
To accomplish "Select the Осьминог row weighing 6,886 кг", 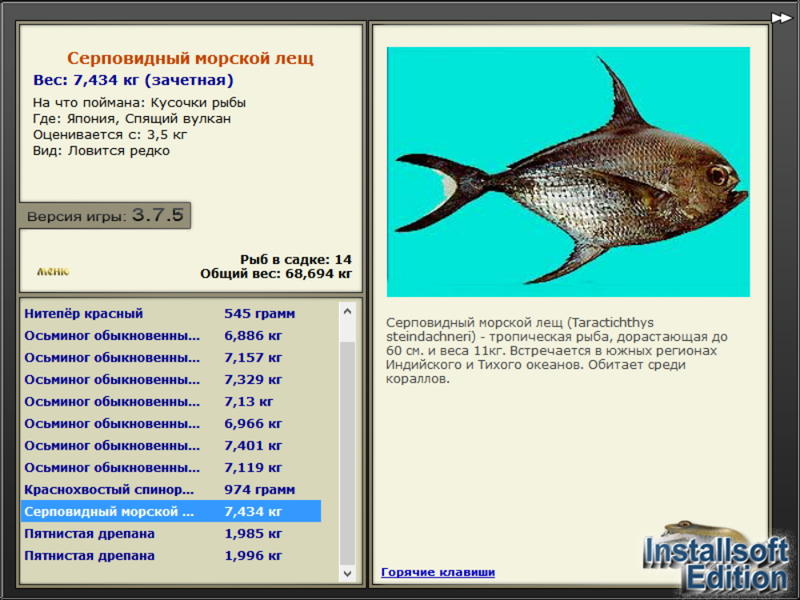I will (x=171, y=335).
